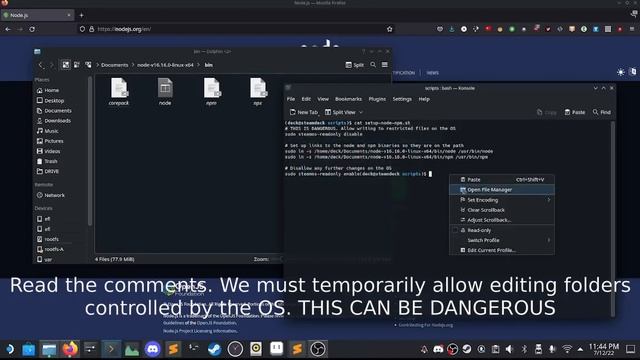The height and width of the screenshot is (360, 640).
Task: Switch Dolphin to compact view mode
Action: (x=77, y=65)
